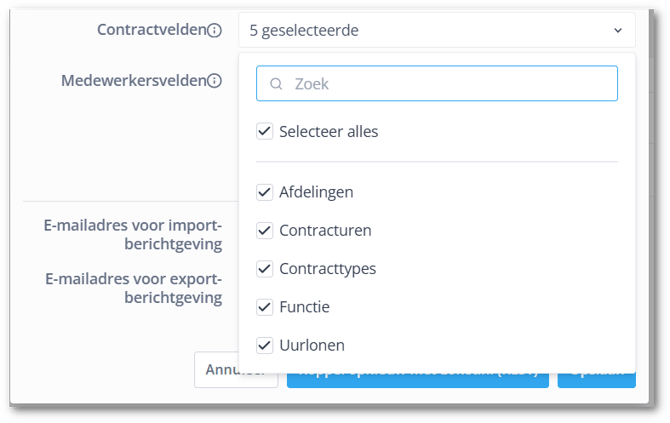Untick the Uurlonen checkbox

(265, 345)
